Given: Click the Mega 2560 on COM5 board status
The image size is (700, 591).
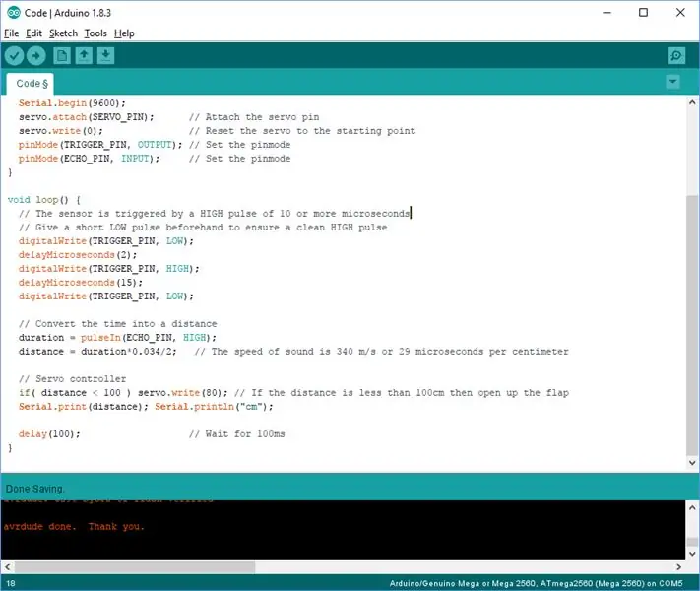Looking at the screenshot, I should [536, 583].
